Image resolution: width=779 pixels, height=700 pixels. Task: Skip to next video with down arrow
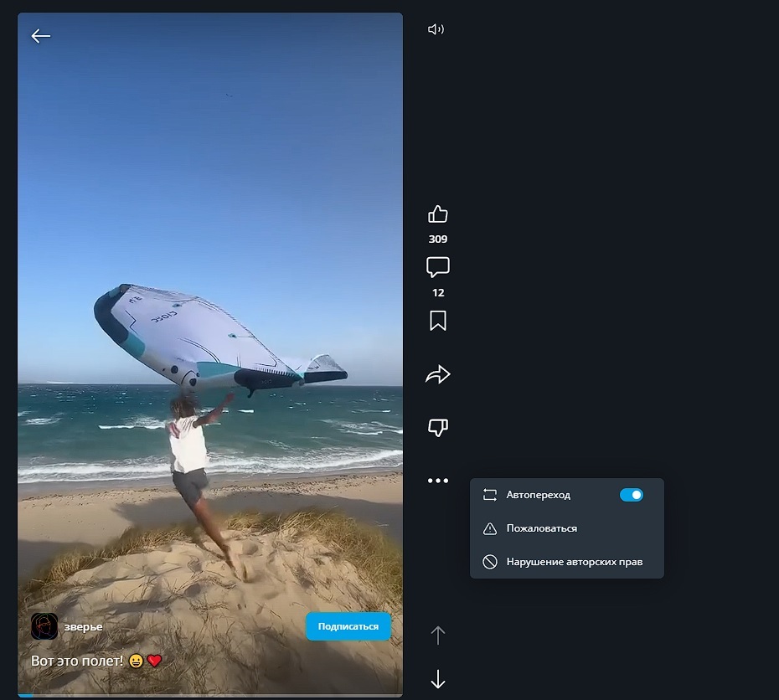coord(437,679)
